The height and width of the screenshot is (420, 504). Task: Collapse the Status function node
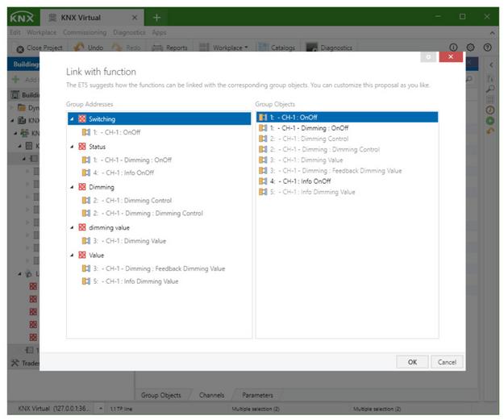coord(73,147)
